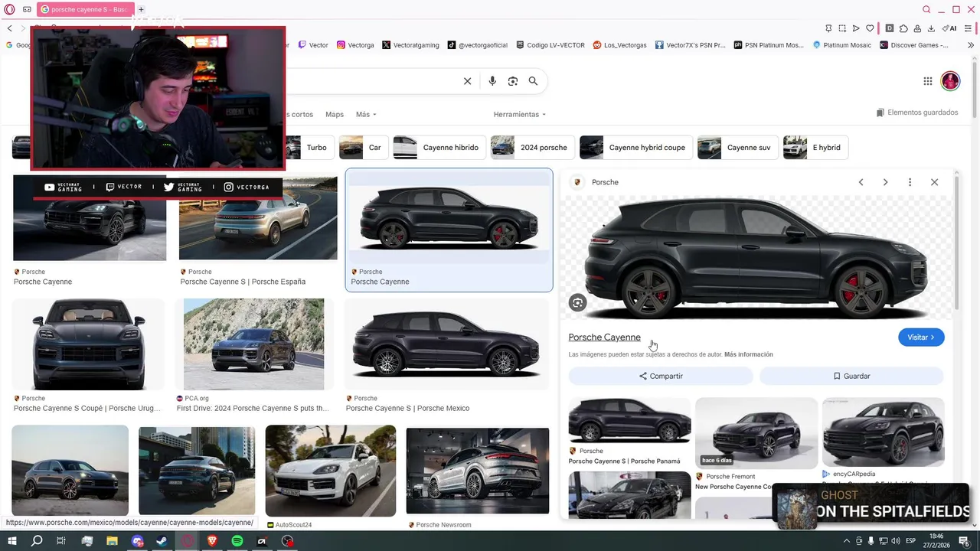Viewport: 980px width, 551px height.
Task: Open the Herramientas tools dropdown
Action: [x=520, y=115]
